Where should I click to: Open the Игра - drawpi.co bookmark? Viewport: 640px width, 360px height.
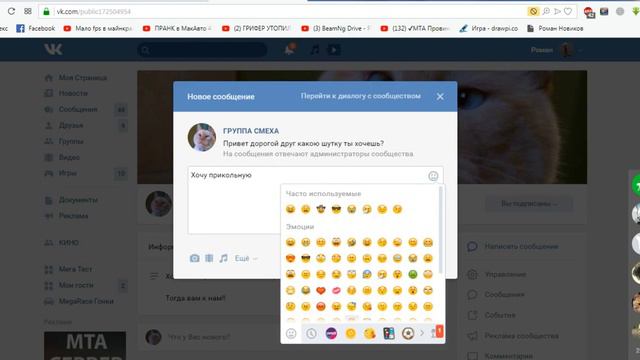pos(489,29)
